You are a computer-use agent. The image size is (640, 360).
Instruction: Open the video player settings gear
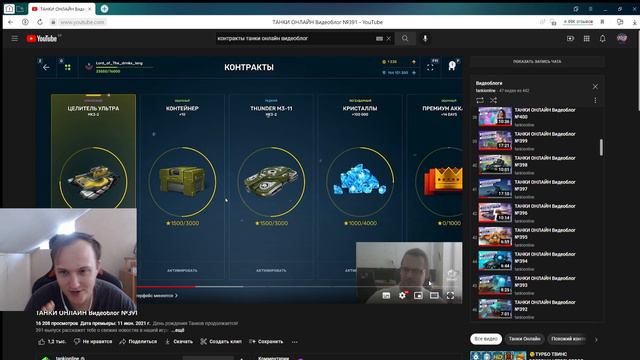pos(402,295)
